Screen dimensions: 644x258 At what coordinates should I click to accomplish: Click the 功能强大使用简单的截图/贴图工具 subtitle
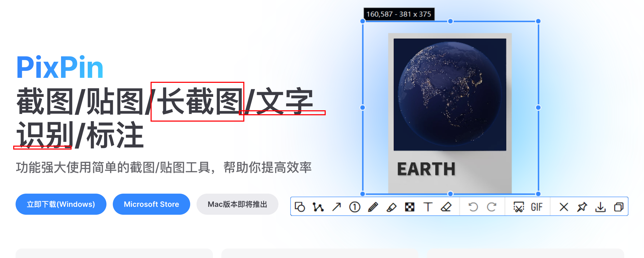(113, 168)
